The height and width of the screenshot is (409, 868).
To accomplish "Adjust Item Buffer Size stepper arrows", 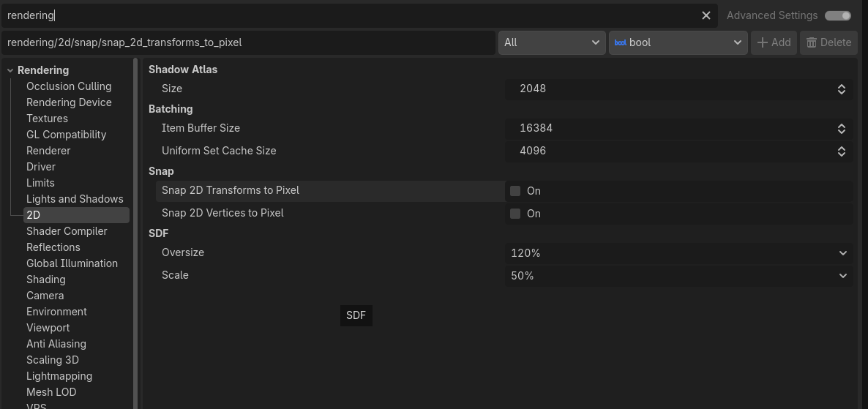I will click(841, 128).
